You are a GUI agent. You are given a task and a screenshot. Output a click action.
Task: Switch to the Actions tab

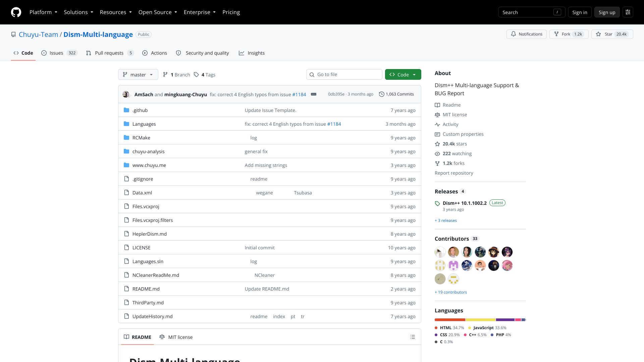click(155, 53)
